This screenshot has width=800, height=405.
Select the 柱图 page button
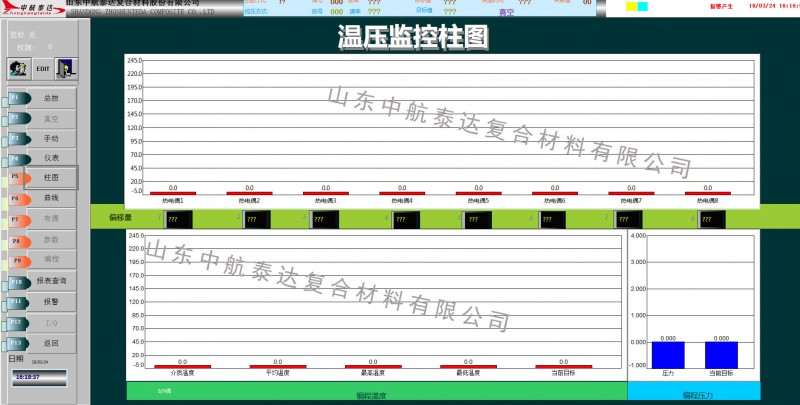(51, 178)
